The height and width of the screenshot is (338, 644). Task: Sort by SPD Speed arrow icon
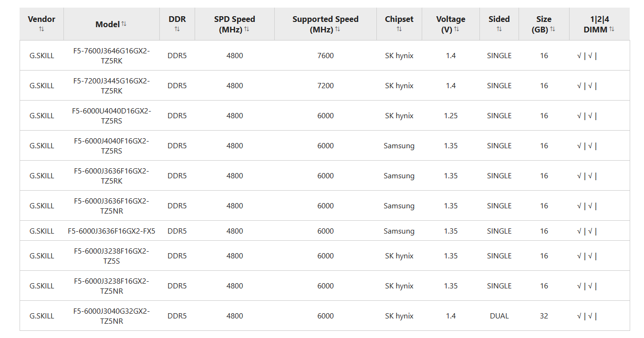pos(247,29)
